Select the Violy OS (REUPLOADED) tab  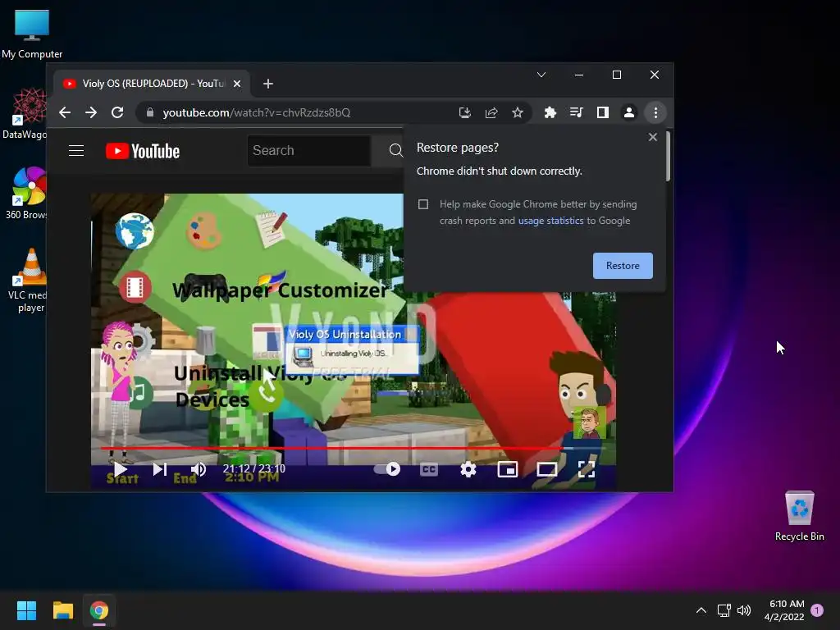152,84
